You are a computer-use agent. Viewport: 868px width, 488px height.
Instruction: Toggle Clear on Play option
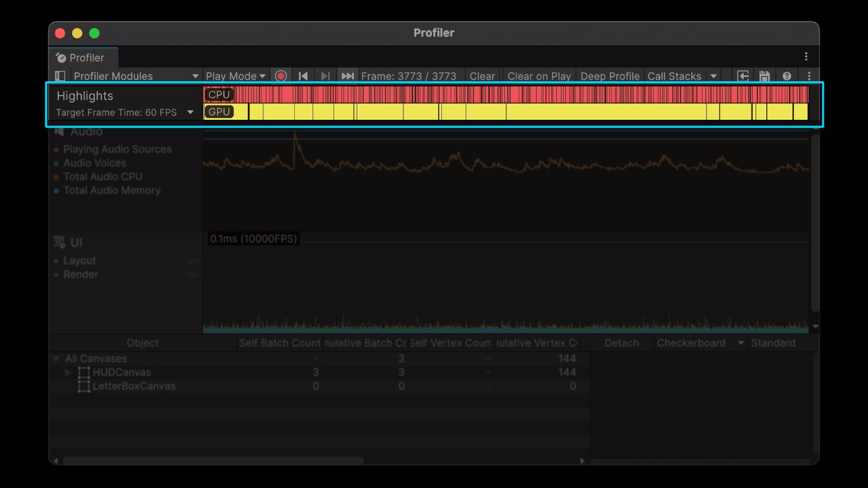click(x=539, y=76)
